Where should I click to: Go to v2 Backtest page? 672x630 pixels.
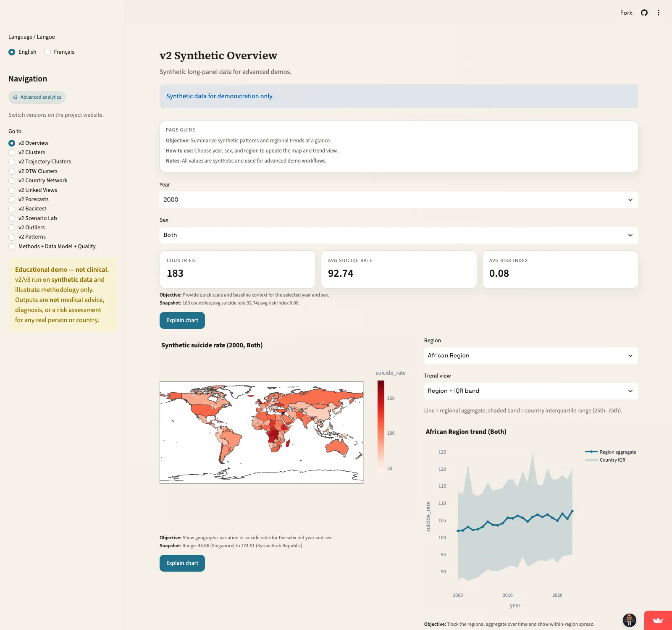click(x=28, y=209)
